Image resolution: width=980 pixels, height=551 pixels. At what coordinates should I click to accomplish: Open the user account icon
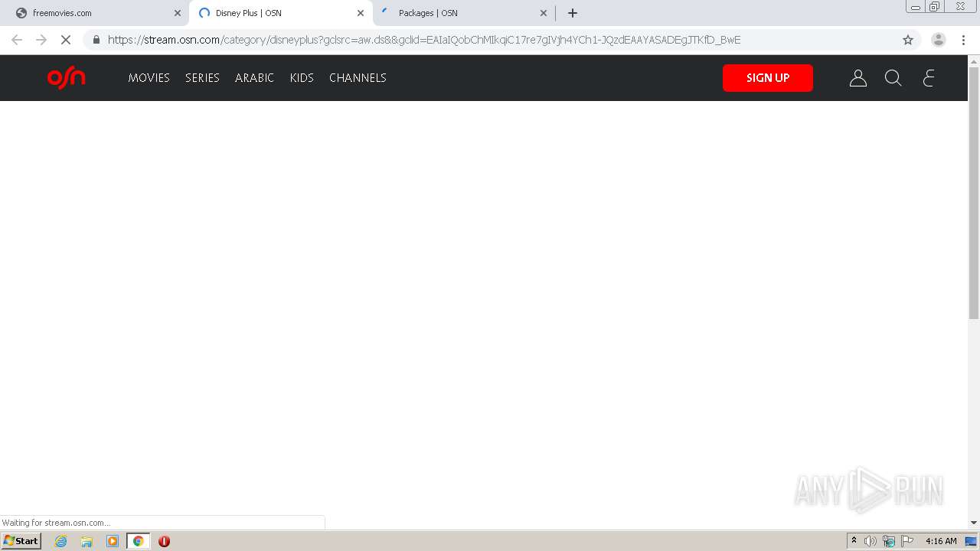tap(857, 77)
